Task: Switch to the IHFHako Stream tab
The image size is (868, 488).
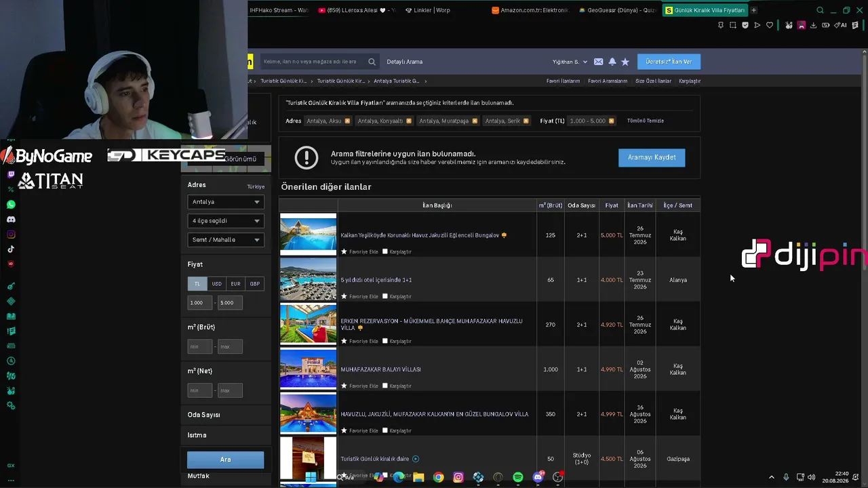Action: [x=279, y=10]
